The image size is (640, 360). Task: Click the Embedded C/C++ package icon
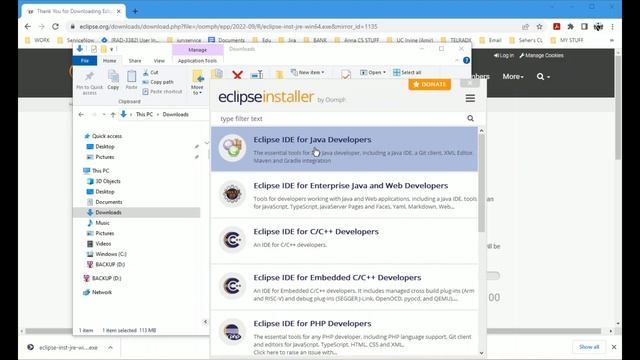click(232, 286)
